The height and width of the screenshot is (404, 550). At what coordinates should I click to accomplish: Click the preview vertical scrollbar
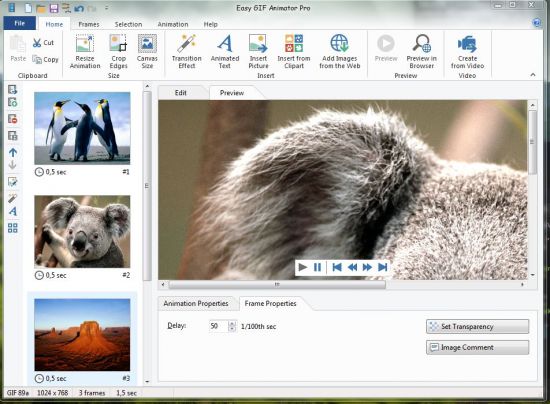click(532, 142)
